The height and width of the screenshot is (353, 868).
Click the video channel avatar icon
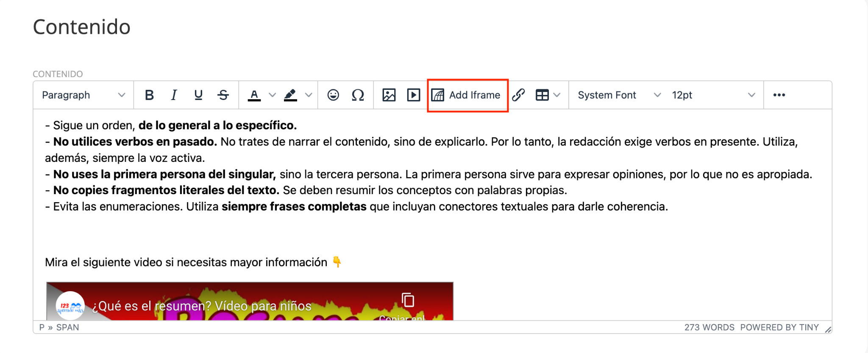(70, 306)
